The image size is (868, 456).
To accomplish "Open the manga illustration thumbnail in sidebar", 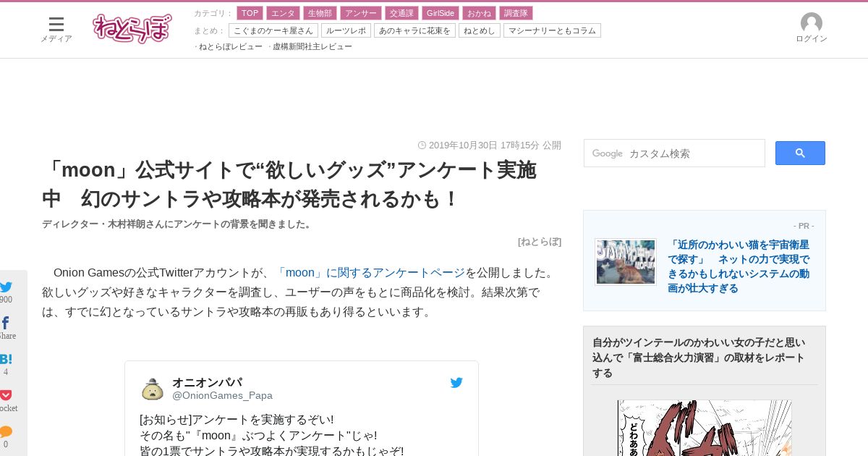I will tap(705, 428).
